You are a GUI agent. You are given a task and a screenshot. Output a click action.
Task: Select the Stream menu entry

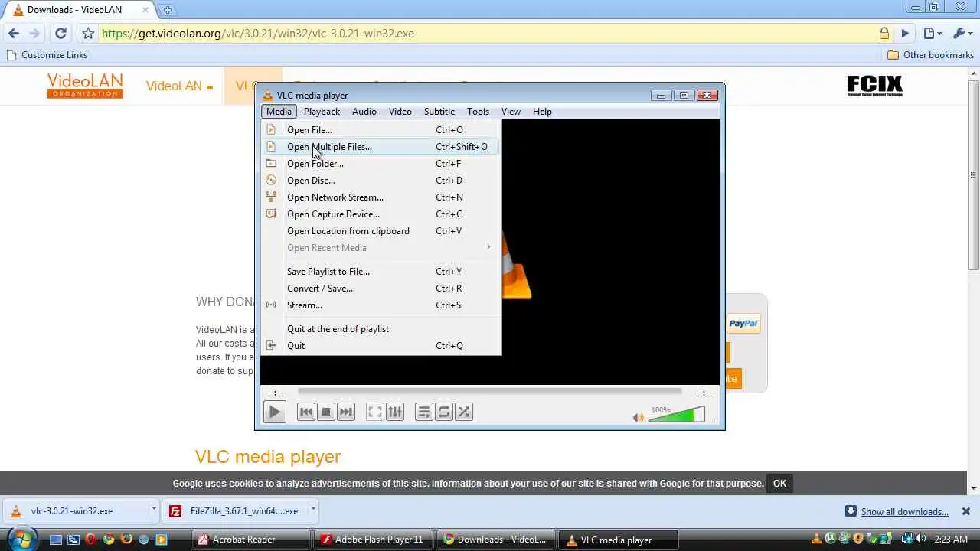[x=381, y=305]
